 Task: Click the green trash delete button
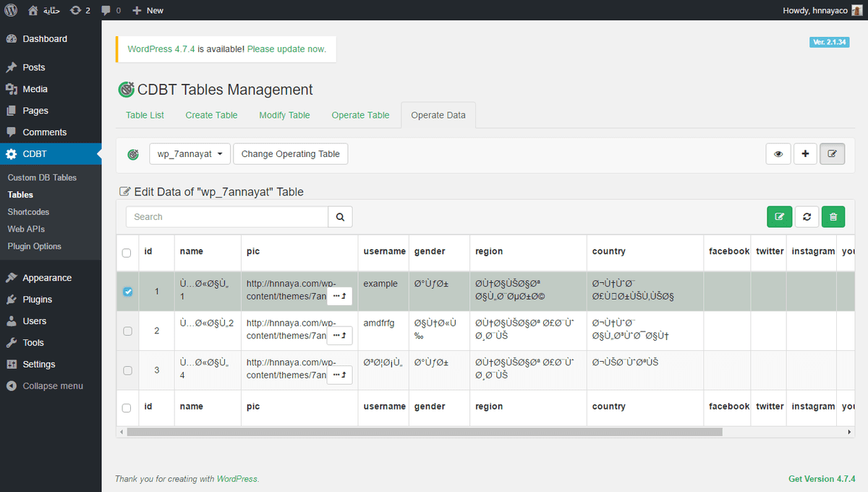tap(833, 217)
